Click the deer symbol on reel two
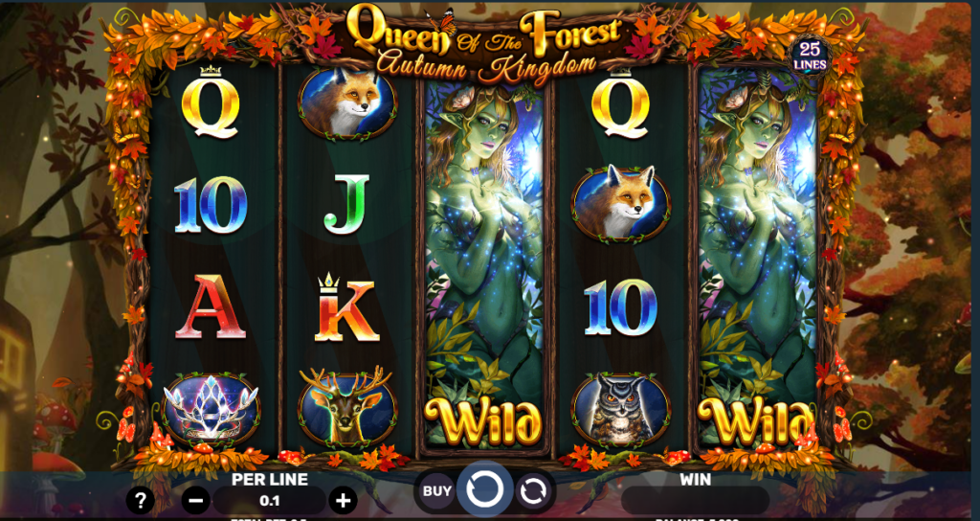 tap(346, 406)
